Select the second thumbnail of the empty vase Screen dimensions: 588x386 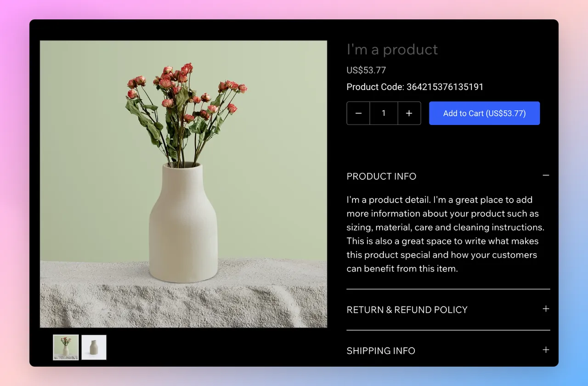[x=94, y=347]
